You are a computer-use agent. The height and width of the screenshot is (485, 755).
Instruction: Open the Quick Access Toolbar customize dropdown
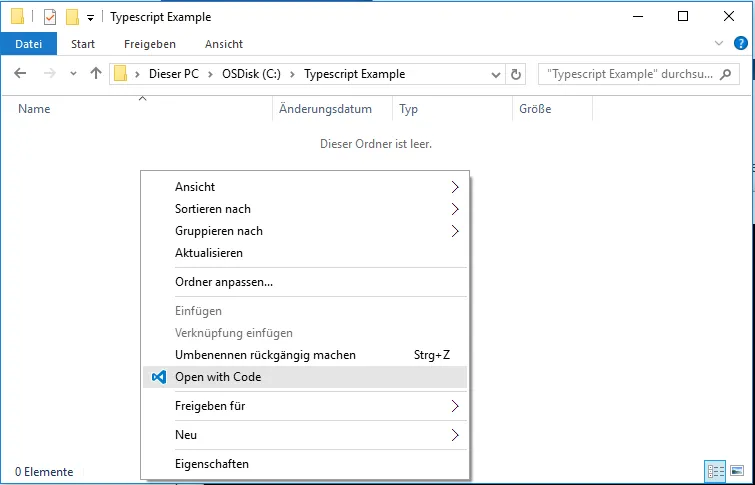(91, 18)
